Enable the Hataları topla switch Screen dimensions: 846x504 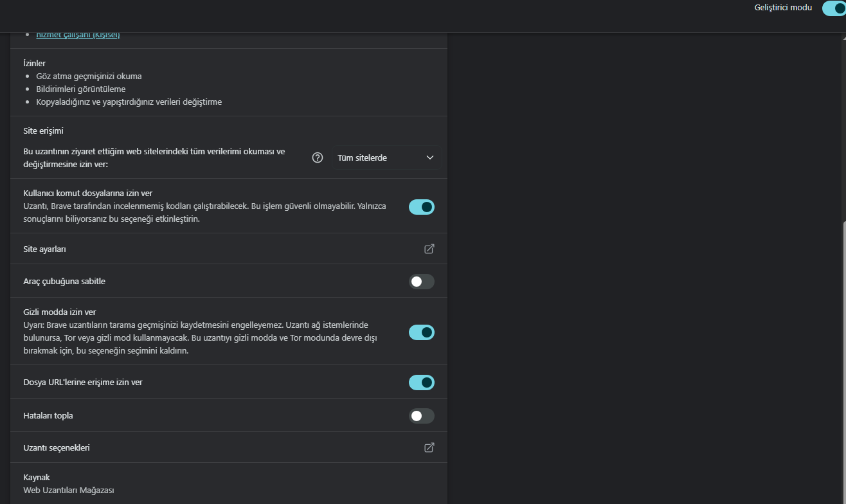pyautogui.click(x=422, y=416)
